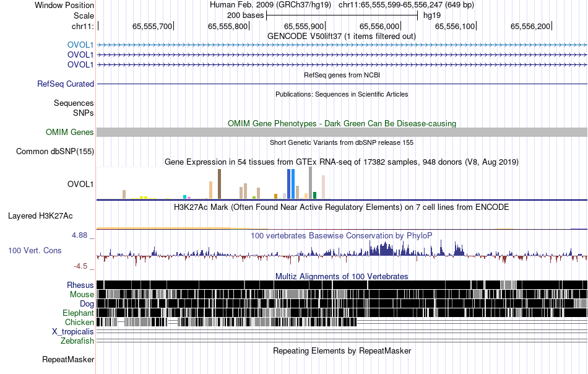Click the 'RefSeq genes from NCBI' title
The image size is (588, 374).
pos(342,75)
